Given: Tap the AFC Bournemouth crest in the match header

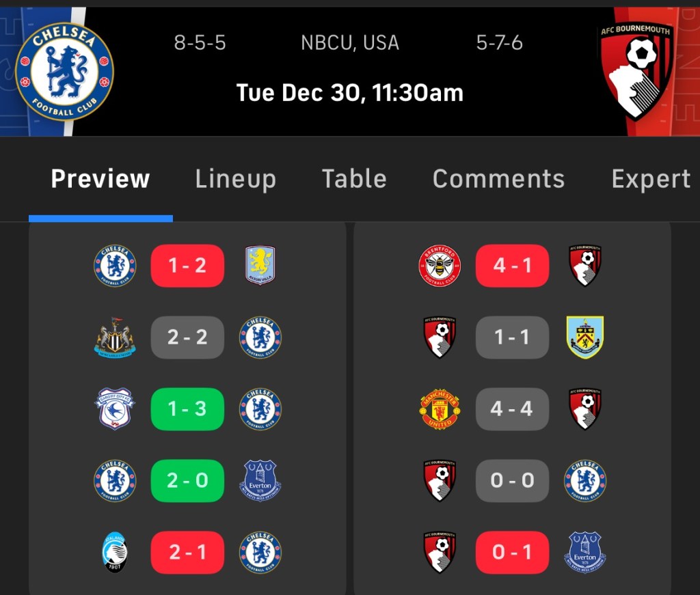Looking at the screenshot, I should click(x=635, y=70).
